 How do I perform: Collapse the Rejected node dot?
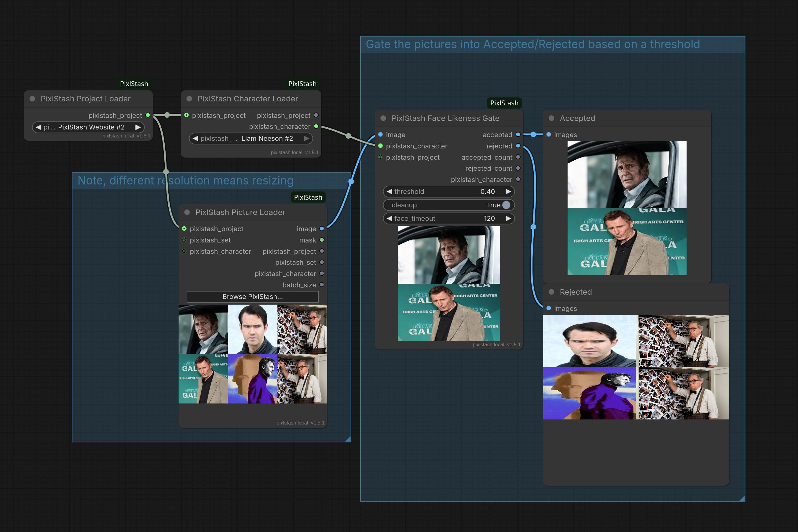(x=551, y=292)
